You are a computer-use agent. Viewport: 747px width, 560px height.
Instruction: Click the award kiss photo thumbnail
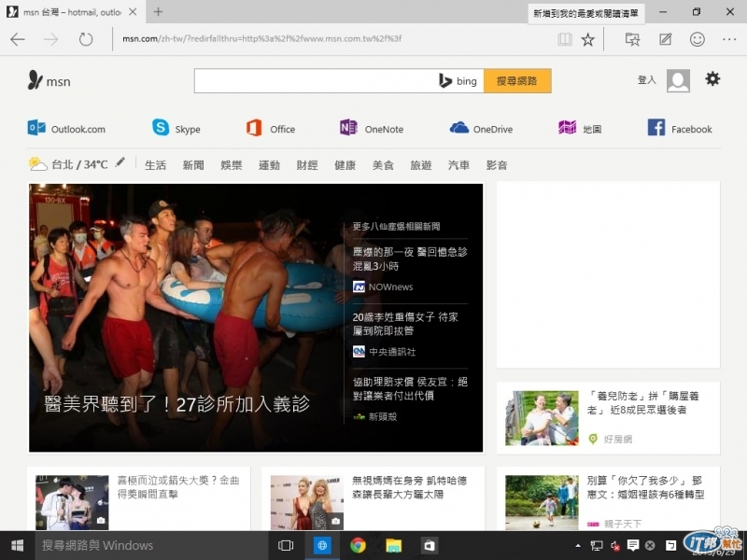72,502
